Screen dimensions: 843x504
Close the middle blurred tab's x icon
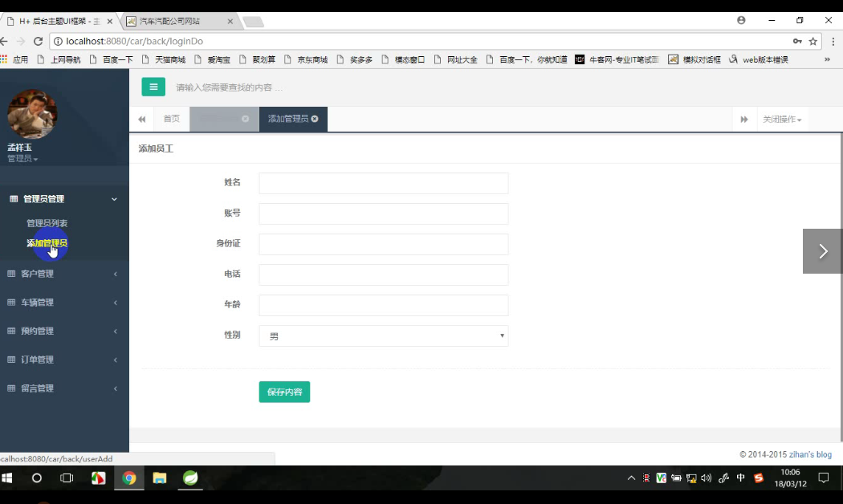245,119
